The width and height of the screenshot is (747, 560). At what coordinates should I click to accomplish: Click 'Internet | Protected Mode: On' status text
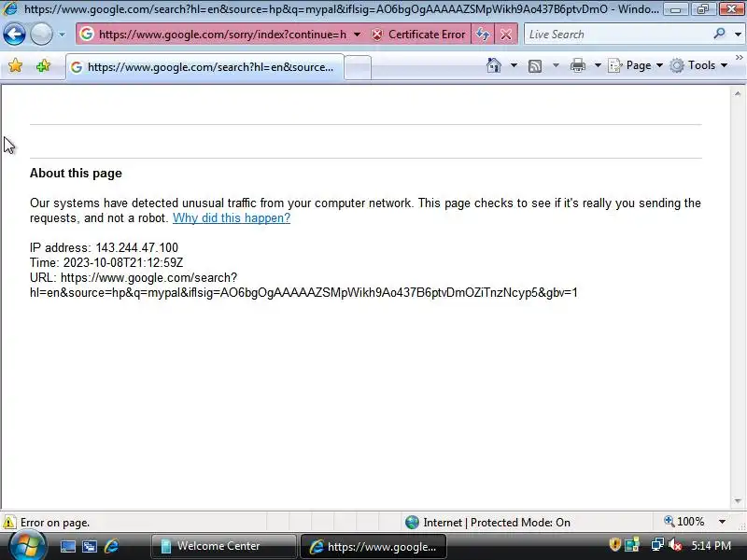pos(497,523)
